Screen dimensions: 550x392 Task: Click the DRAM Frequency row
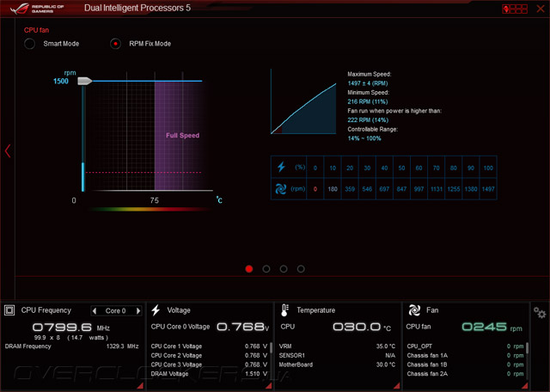[71, 346]
